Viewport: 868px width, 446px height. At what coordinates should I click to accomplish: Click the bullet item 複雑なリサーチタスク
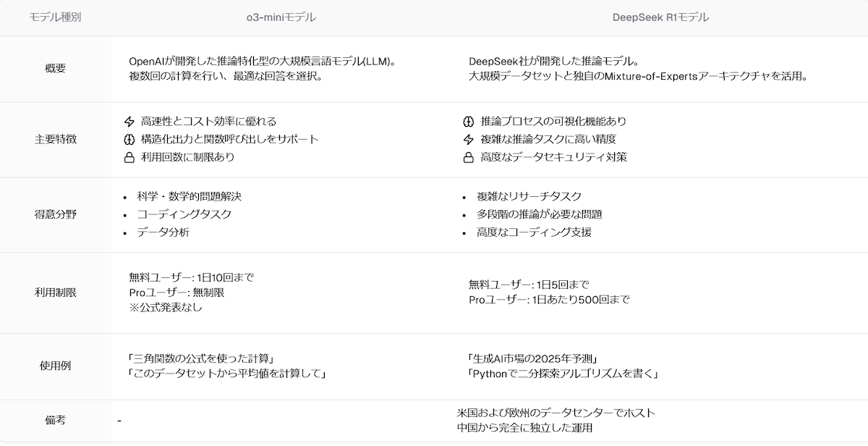tap(529, 197)
